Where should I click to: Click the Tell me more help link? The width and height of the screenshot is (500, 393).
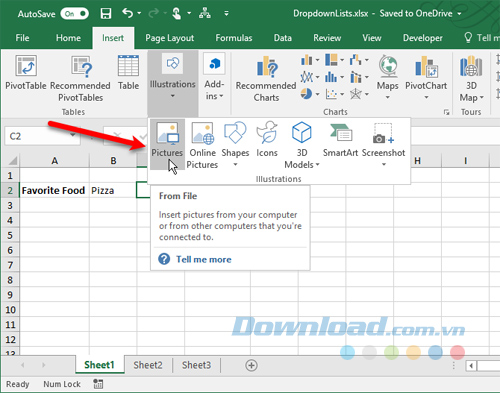coord(204,259)
